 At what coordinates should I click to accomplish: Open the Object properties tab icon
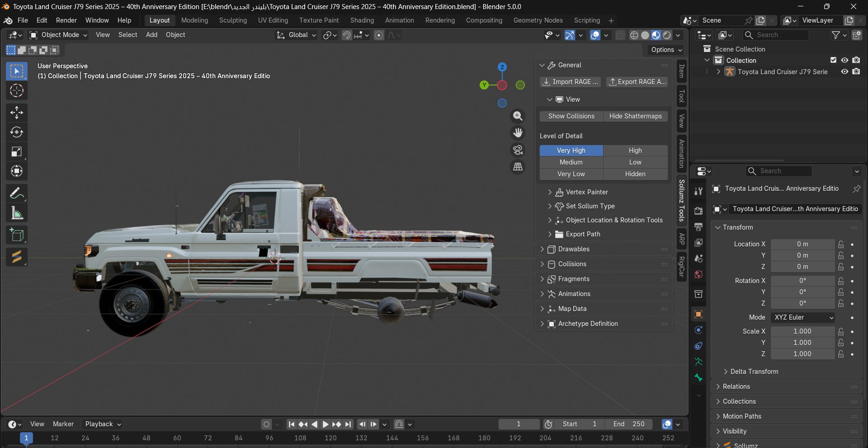698,314
